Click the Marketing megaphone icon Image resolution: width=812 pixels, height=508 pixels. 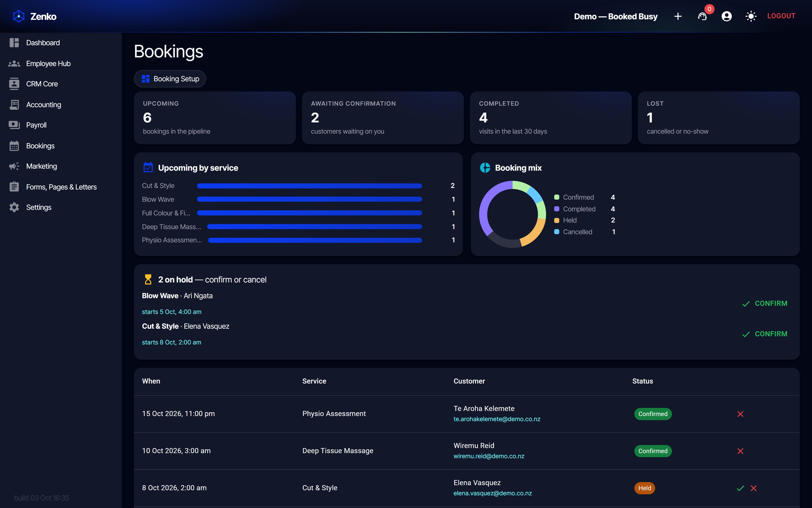point(14,166)
